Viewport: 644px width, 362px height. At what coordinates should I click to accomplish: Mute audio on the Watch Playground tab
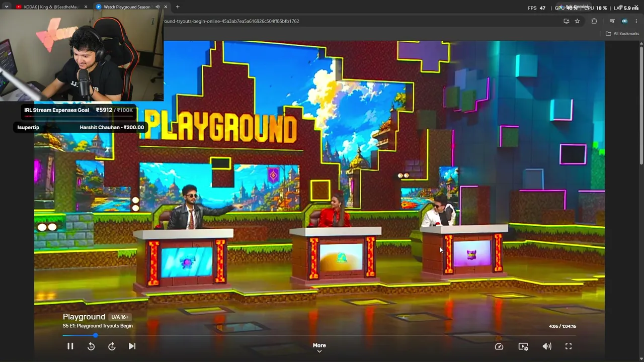pos(157,7)
